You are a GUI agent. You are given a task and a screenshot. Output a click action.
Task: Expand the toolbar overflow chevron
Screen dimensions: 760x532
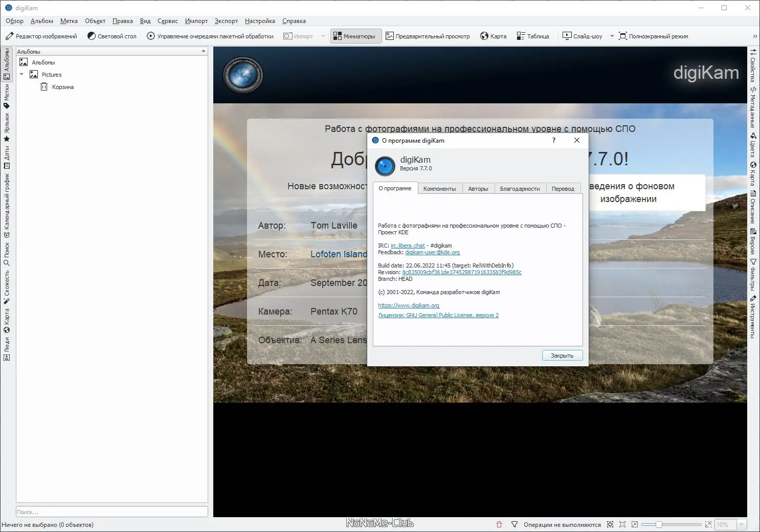tap(755, 36)
